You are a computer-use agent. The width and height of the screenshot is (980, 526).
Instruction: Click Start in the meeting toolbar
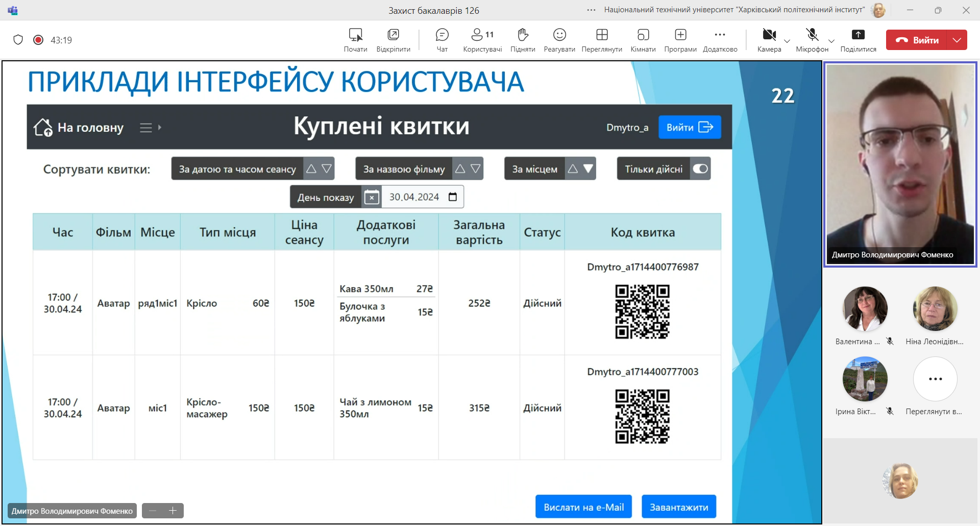(x=355, y=40)
